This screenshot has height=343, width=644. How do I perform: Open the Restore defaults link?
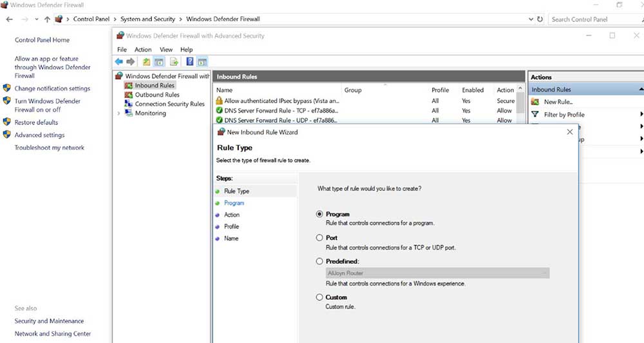click(x=36, y=122)
